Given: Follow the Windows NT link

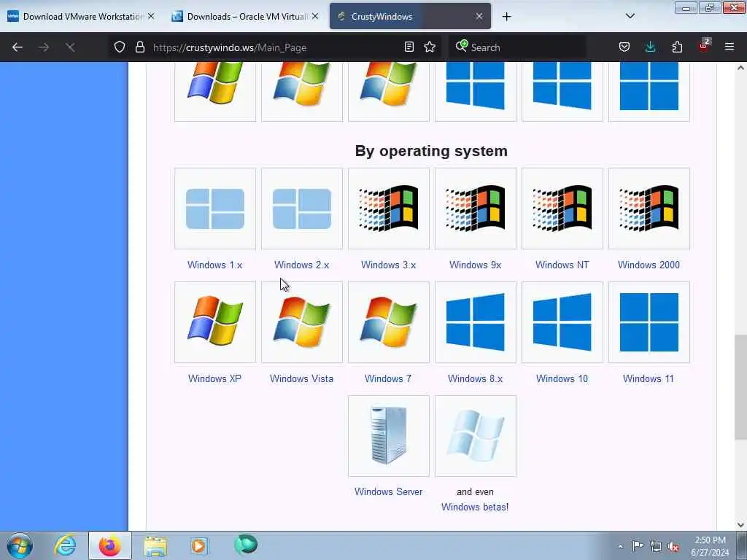Looking at the screenshot, I should click(562, 265).
